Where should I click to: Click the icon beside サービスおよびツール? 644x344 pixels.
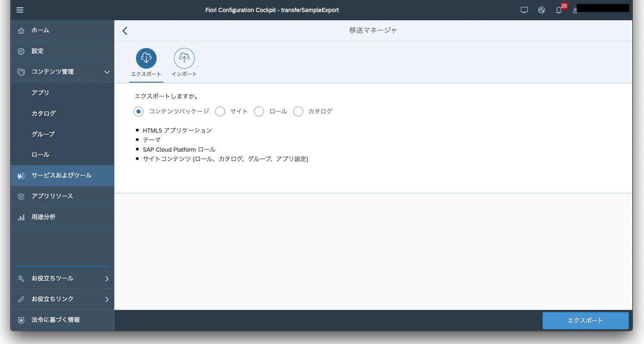(21, 176)
